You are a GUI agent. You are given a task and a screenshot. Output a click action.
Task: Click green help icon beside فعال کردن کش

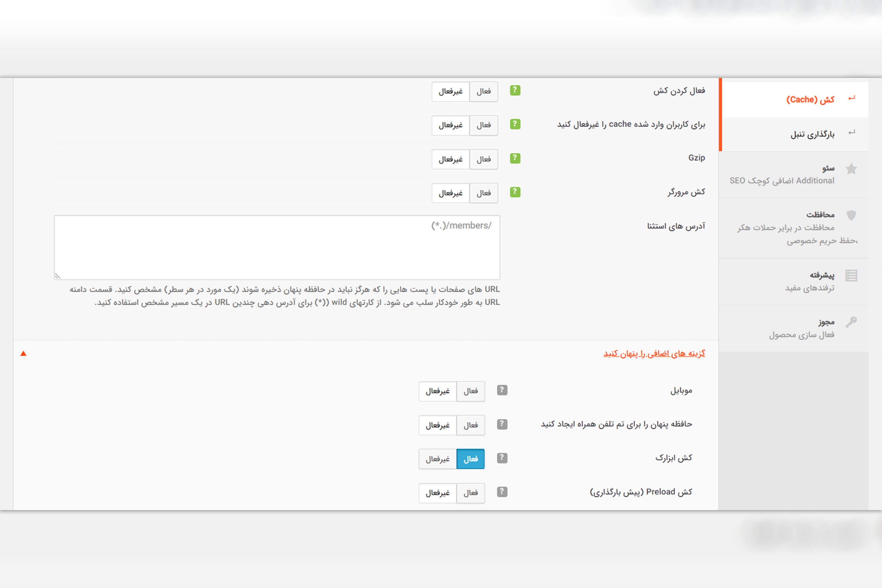point(515,90)
